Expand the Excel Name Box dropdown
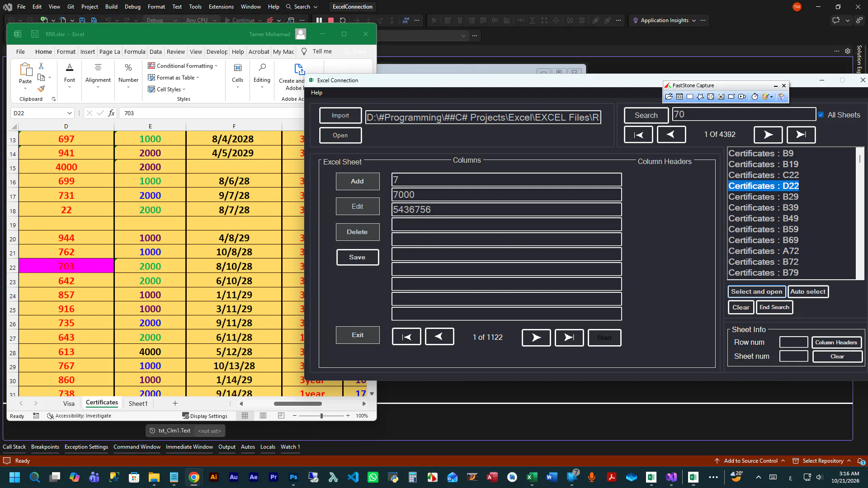Viewport: 868px width, 488px height. [x=69, y=113]
